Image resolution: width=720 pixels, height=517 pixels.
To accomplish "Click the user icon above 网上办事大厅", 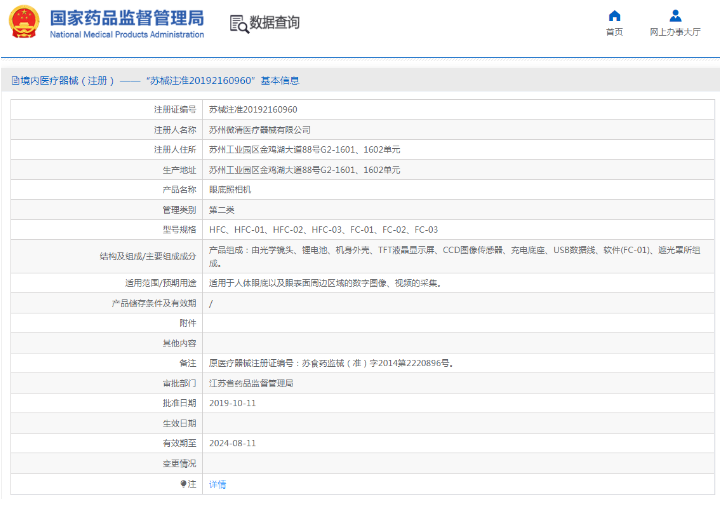I will [x=675, y=15].
